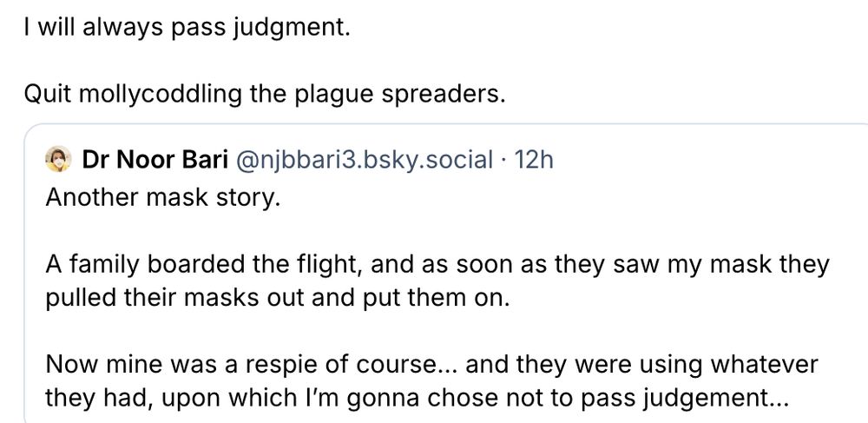Open the Dr Noor Bari display name link
This screenshot has width=868, height=423.
pos(151,161)
